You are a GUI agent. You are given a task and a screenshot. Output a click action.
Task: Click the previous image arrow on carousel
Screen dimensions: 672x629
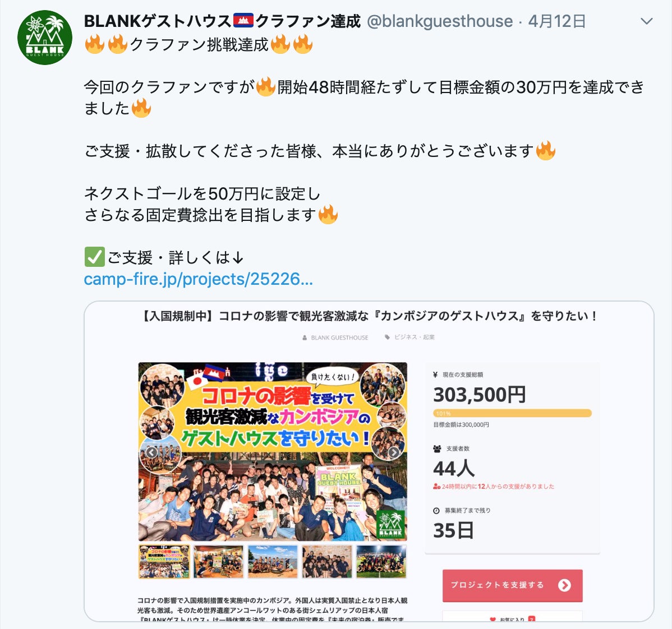click(x=151, y=452)
